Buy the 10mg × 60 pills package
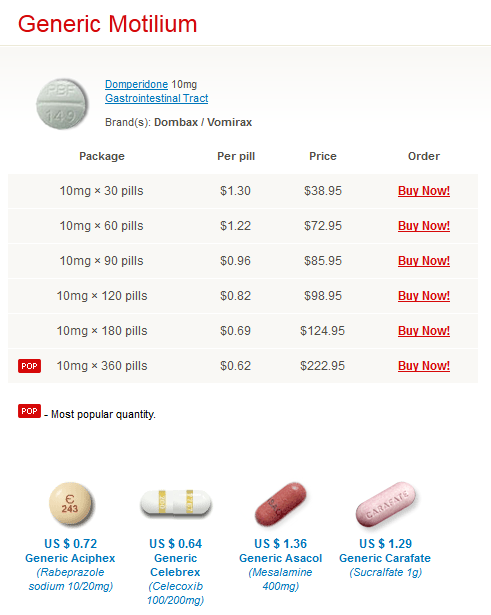491x615 pixels. pyautogui.click(x=424, y=226)
